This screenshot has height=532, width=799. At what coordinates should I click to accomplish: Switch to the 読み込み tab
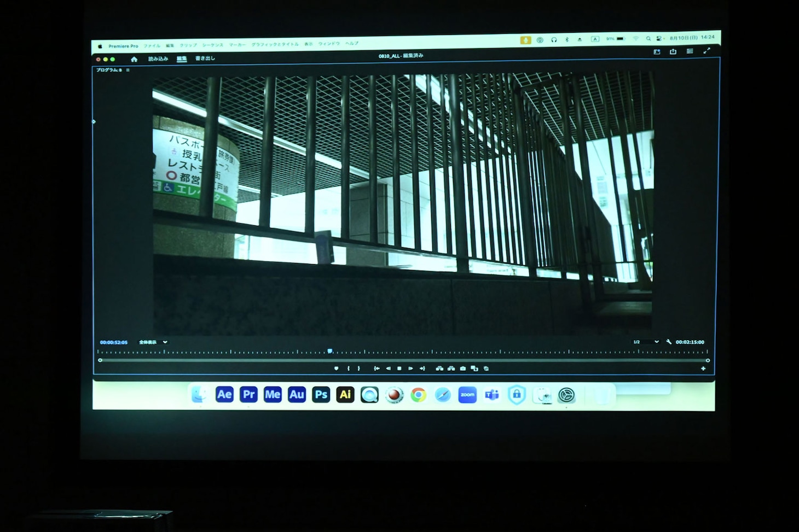tap(158, 59)
